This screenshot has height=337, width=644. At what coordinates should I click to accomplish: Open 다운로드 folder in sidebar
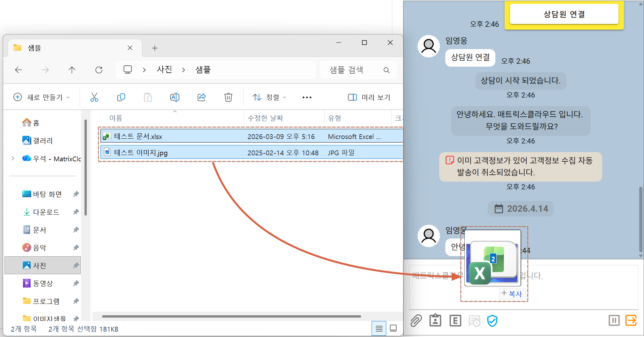[x=46, y=212]
